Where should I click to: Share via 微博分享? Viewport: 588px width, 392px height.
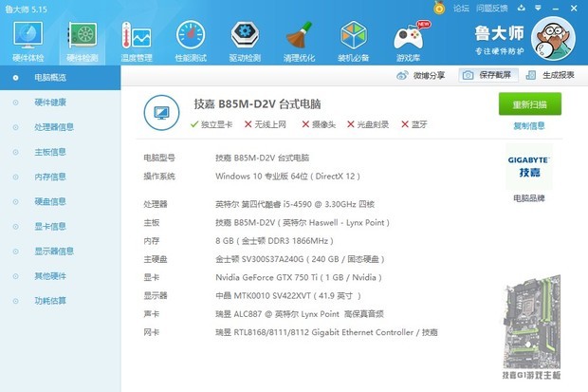pos(420,76)
